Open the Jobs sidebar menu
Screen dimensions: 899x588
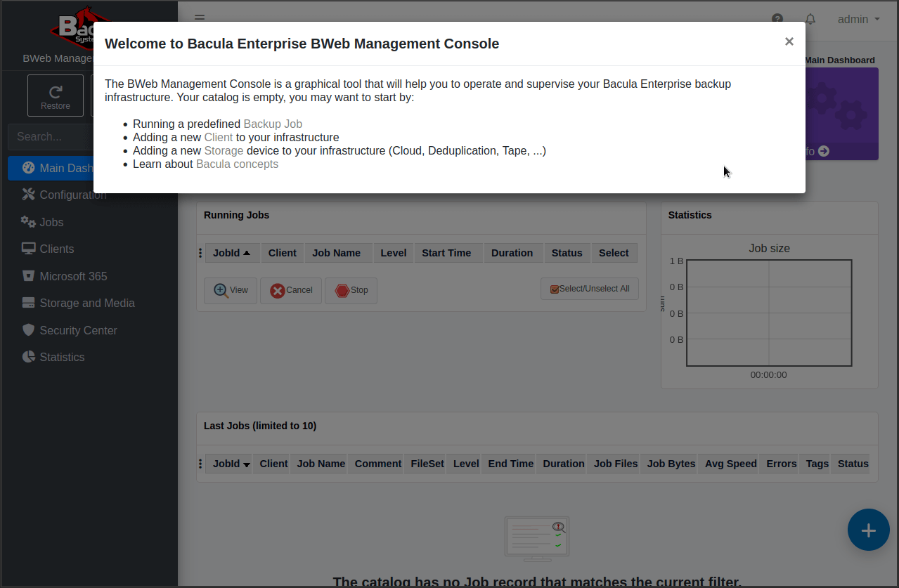point(42,222)
